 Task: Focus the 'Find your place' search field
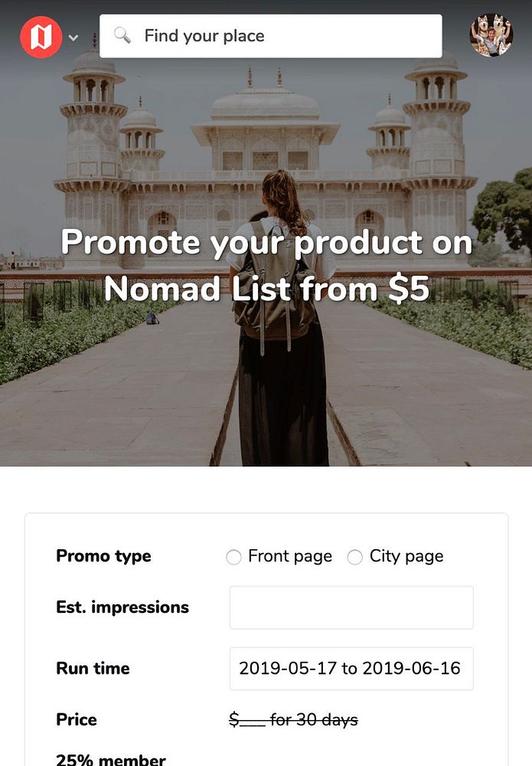tap(283, 36)
